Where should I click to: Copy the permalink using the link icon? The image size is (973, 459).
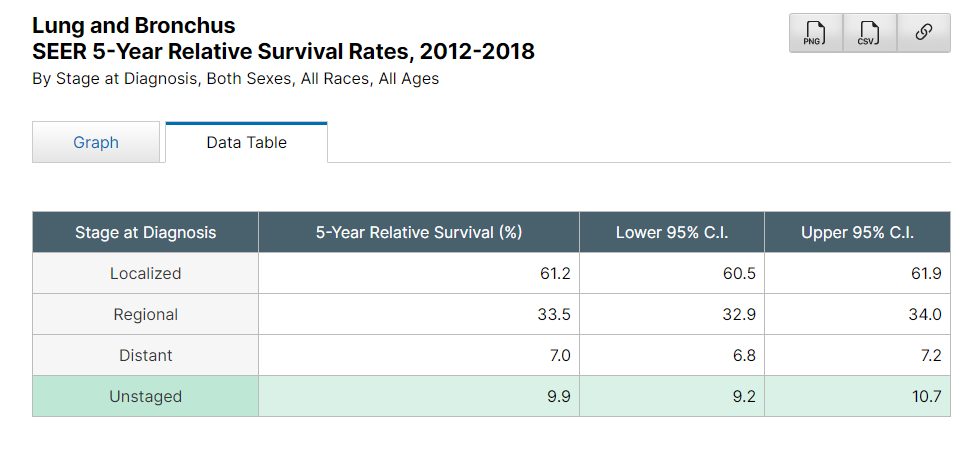923,34
